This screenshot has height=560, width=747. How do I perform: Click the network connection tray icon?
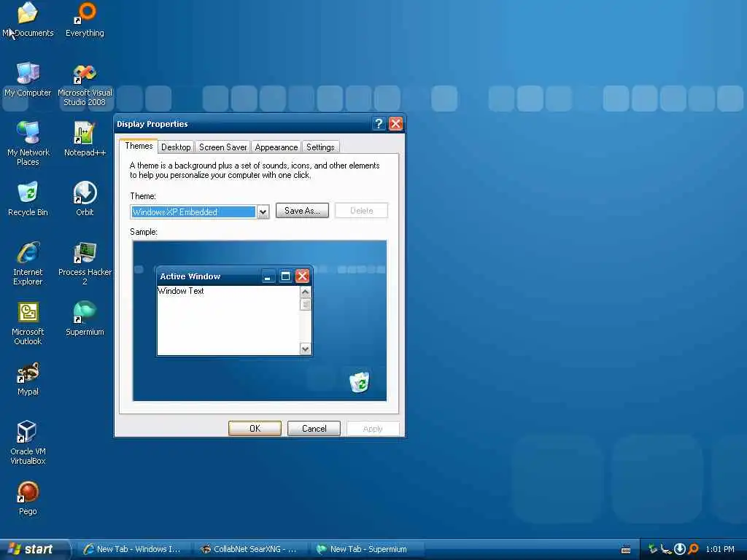[x=666, y=549]
